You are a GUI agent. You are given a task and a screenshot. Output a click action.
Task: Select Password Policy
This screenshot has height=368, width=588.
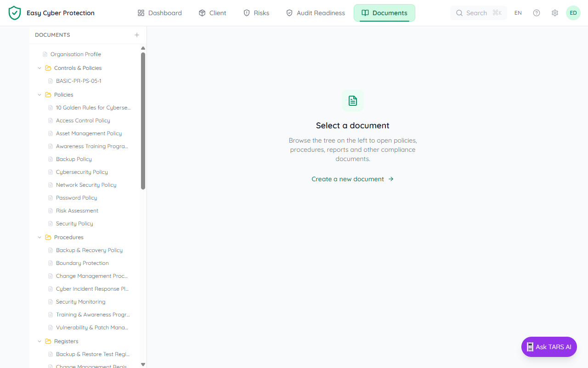tap(77, 198)
